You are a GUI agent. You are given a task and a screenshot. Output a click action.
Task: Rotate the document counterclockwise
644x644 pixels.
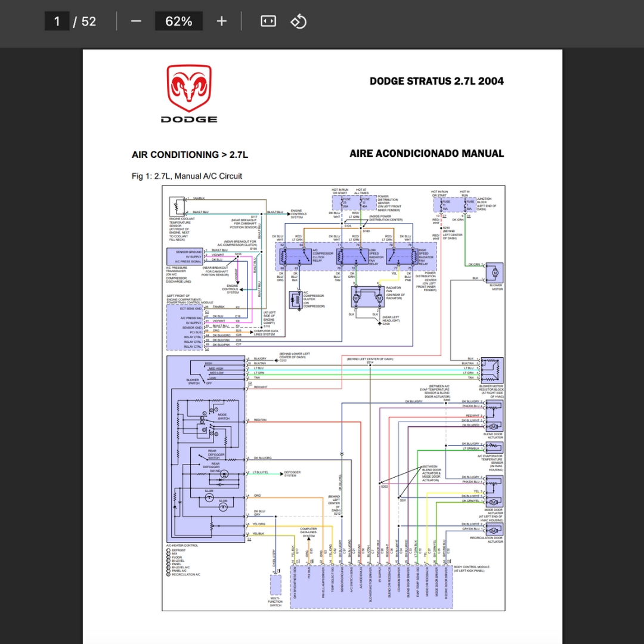pyautogui.click(x=299, y=21)
